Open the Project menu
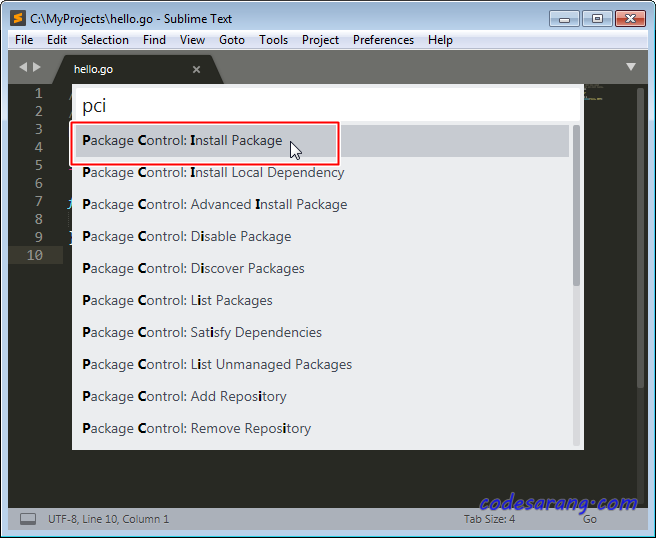Screen dimensions: 656x538 coord(320,40)
